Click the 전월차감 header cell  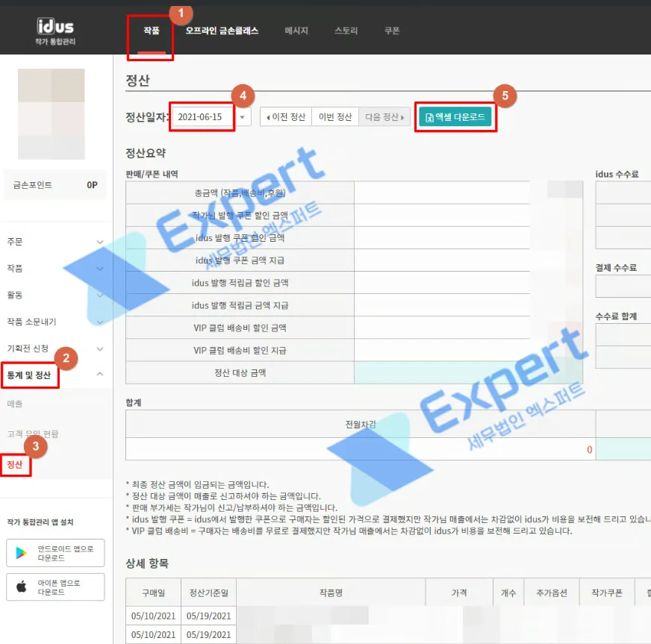coord(361,424)
